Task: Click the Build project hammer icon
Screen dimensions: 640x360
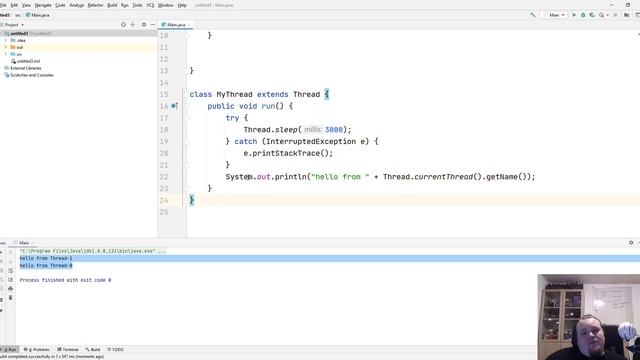Action: point(533,15)
